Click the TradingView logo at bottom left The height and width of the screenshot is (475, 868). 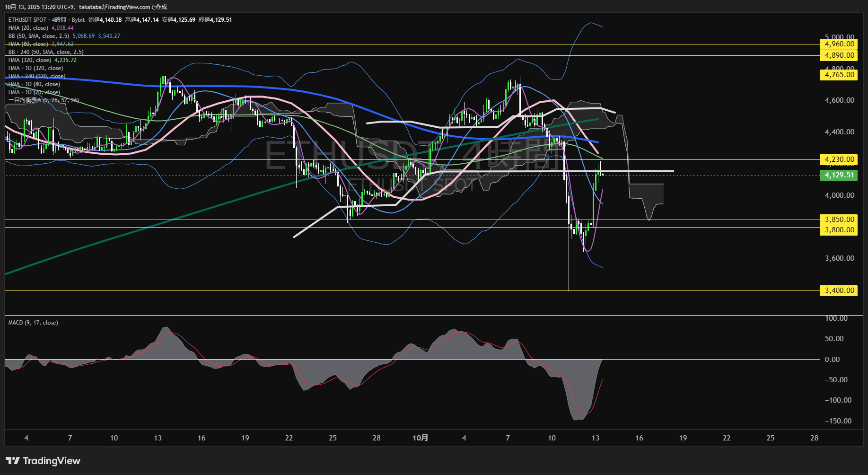click(x=43, y=461)
